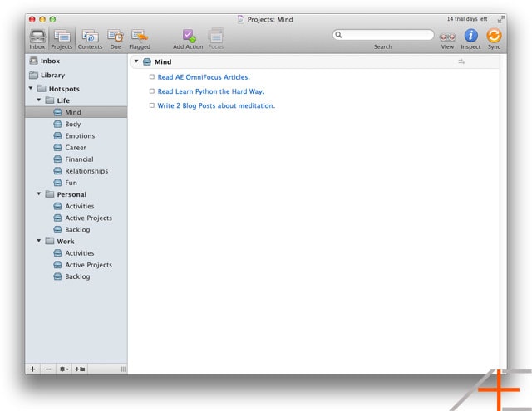This screenshot has height=411, width=532.
Task: Show Flagged items from toolbar
Action: (140, 36)
